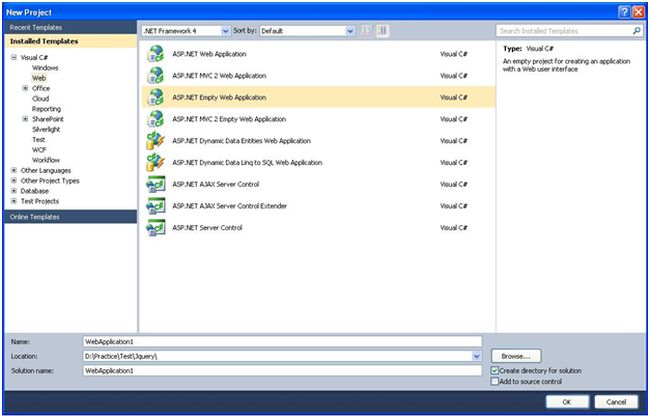Select the WCF template category
The image size is (650, 418).
(x=39, y=150)
